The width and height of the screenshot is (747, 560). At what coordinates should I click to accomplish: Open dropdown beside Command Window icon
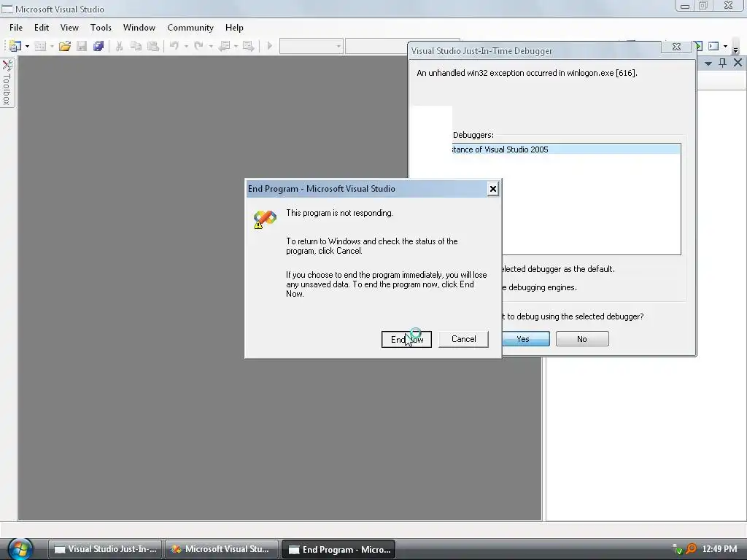pos(726,46)
